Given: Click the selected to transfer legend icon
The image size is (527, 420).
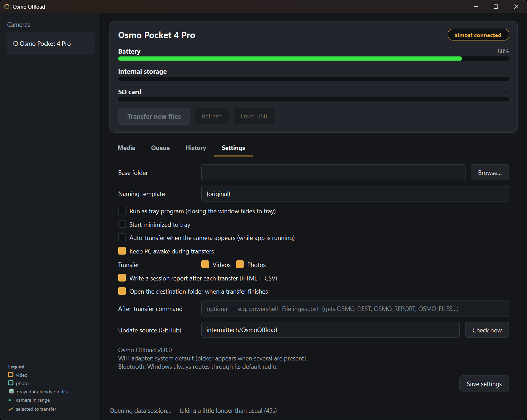Looking at the screenshot, I should (11, 409).
